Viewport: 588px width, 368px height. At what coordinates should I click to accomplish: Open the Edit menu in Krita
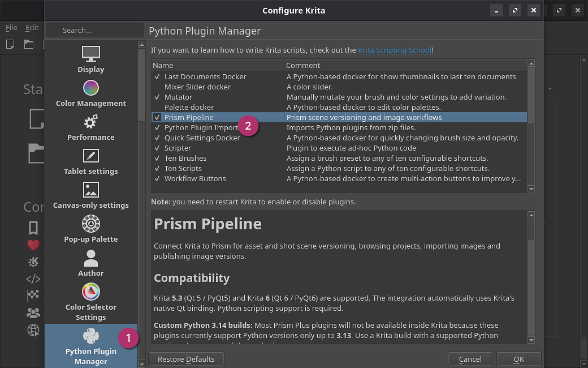32,27
